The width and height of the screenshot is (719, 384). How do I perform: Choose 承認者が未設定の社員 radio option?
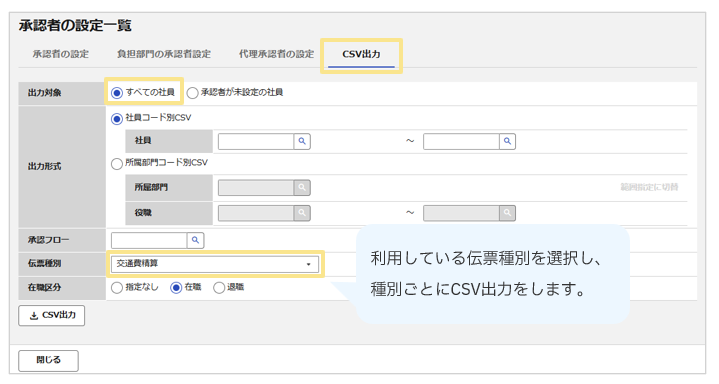tap(193, 93)
